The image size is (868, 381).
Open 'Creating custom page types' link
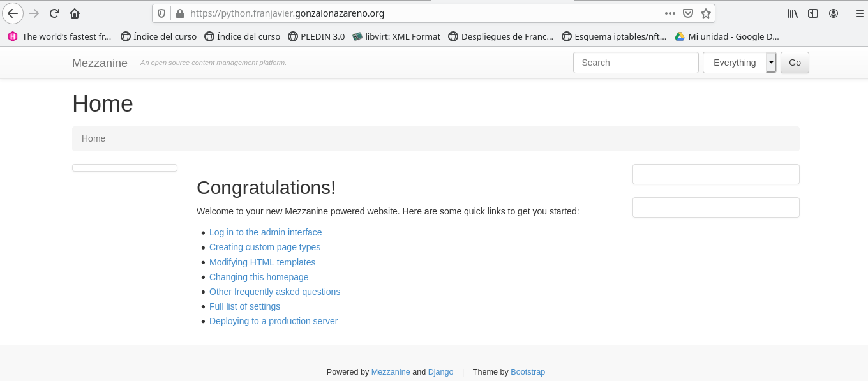click(265, 247)
